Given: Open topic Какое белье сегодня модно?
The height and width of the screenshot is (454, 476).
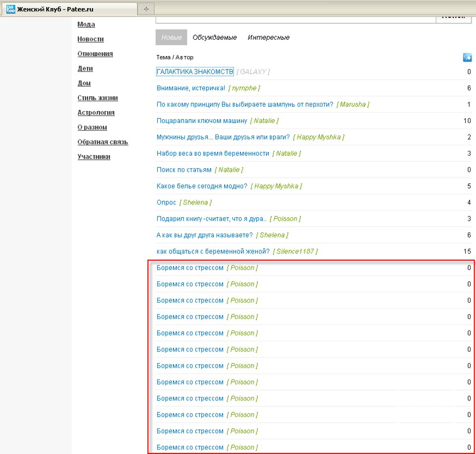Looking at the screenshot, I should pos(202,186).
